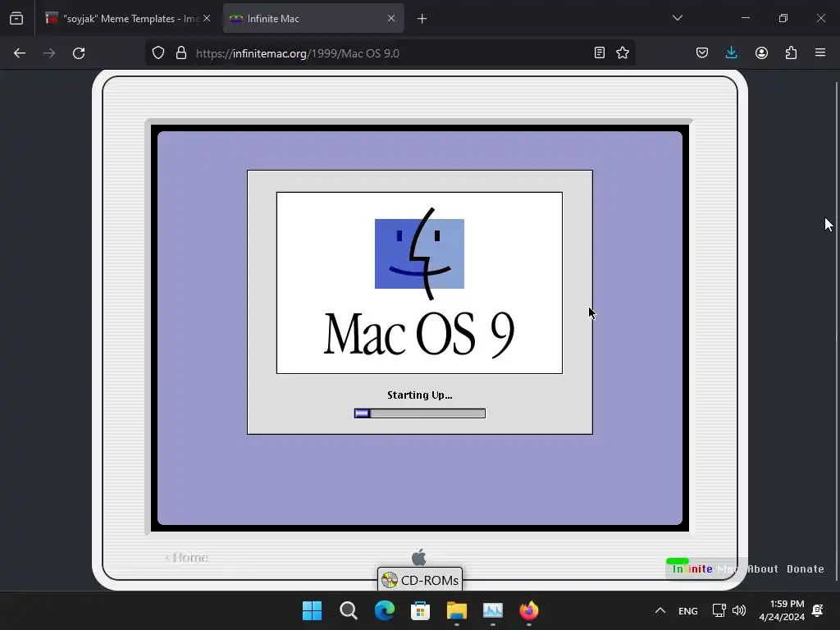Open the CD-ROMs drawer

coord(420,580)
